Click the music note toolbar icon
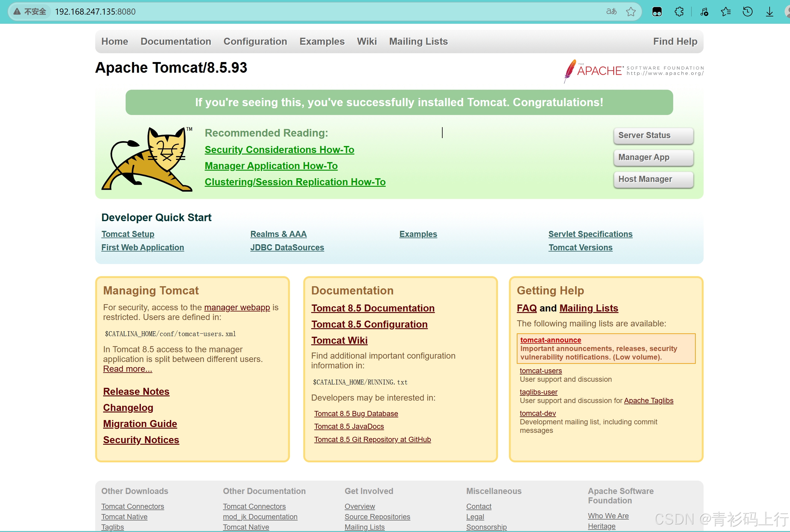790x532 pixels. (704, 12)
